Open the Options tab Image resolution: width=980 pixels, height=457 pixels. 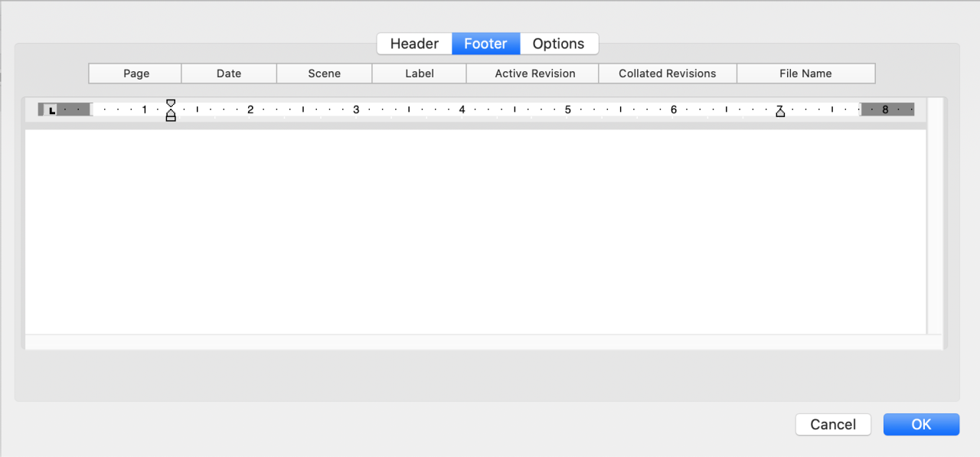[558, 44]
